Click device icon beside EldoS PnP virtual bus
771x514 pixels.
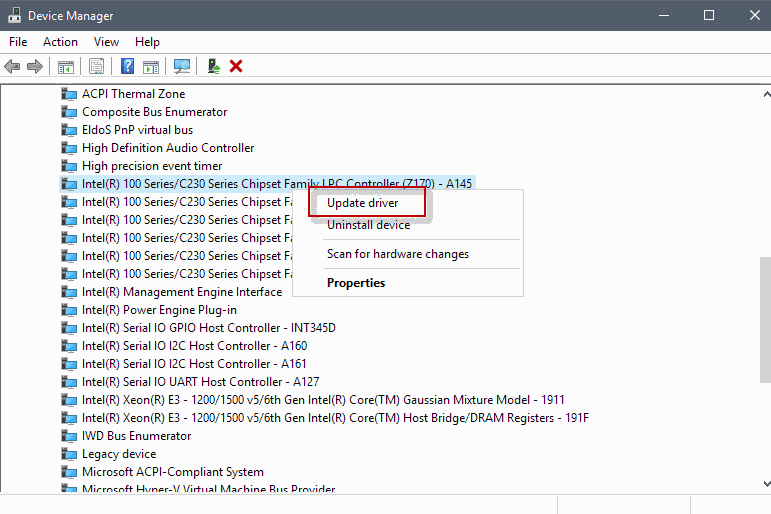tap(69, 130)
